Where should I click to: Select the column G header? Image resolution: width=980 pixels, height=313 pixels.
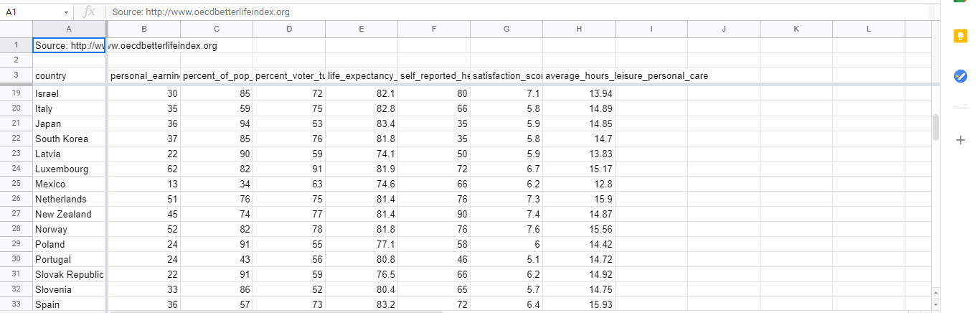tap(507, 29)
